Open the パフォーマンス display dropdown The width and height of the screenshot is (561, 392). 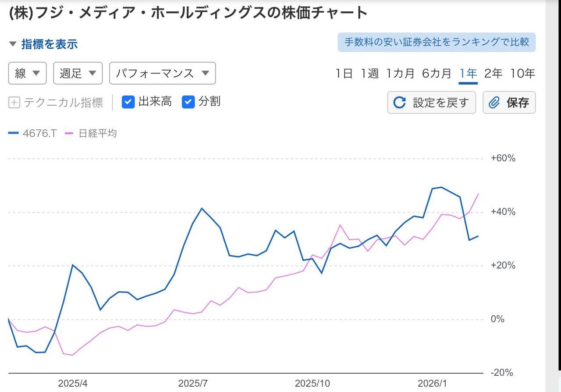point(162,73)
